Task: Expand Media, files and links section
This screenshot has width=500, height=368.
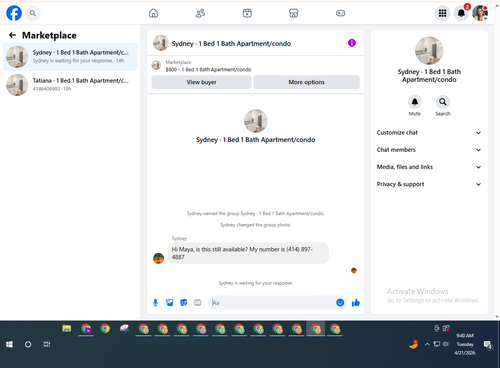Action: [x=429, y=167]
